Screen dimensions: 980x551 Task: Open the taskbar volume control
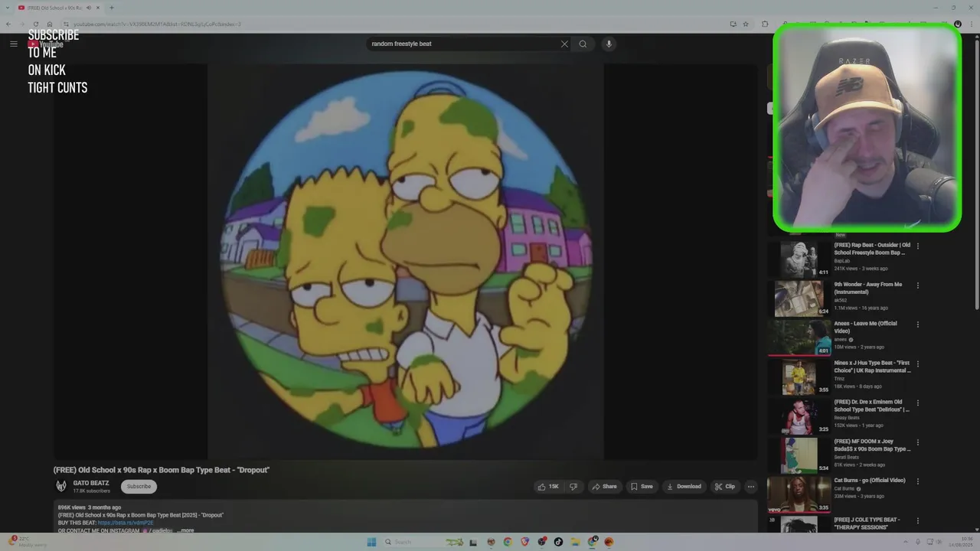point(939,542)
